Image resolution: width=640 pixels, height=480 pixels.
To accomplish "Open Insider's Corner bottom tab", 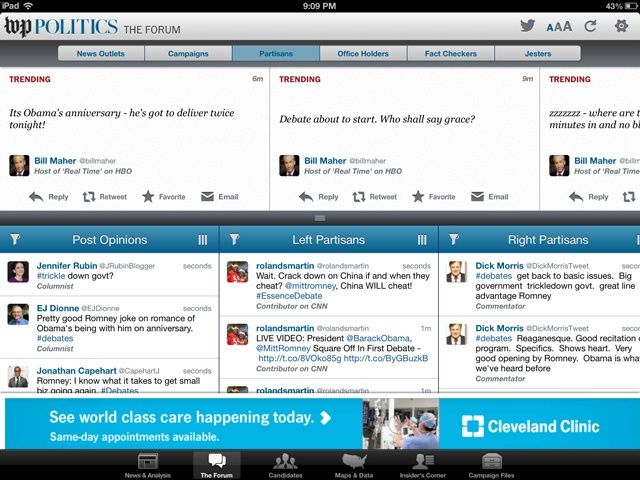I will (x=422, y=466).
